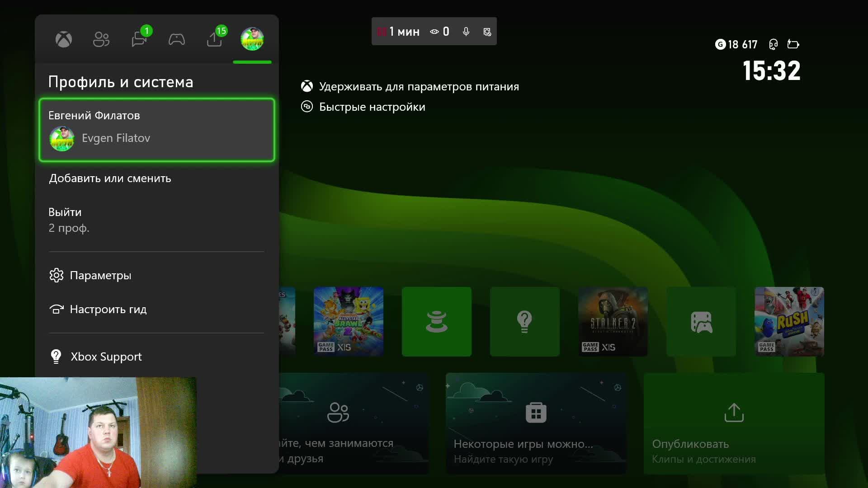
Task: Open the People tab icon
Action: 101,40
